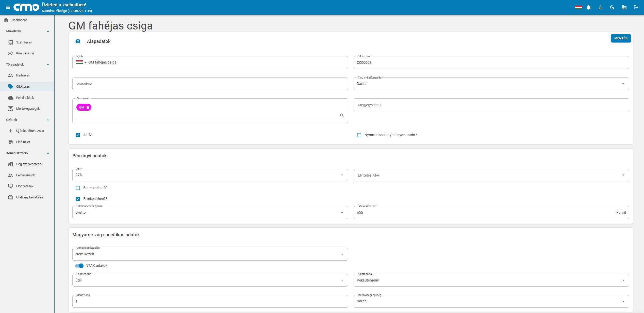This screenshot has width=644, height=313.
Task: Open the Értékesítési ár típusa dropdown
Action: click(x=210, y=212)
